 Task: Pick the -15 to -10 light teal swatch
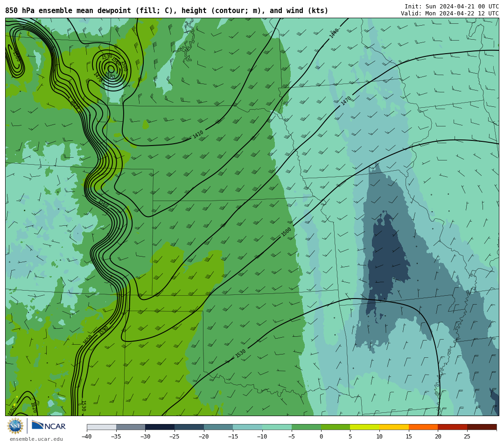coord(248,427)
